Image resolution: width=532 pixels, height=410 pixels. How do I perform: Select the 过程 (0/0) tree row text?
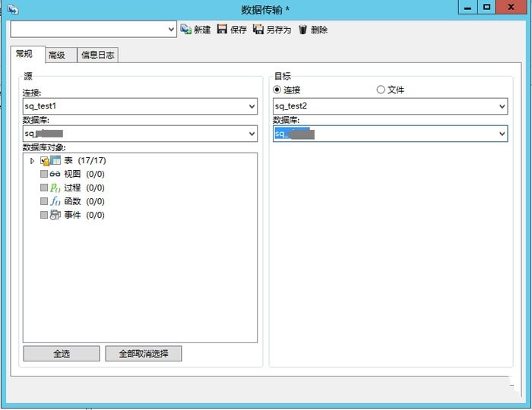pyautogui.click(x=84, y=188)
